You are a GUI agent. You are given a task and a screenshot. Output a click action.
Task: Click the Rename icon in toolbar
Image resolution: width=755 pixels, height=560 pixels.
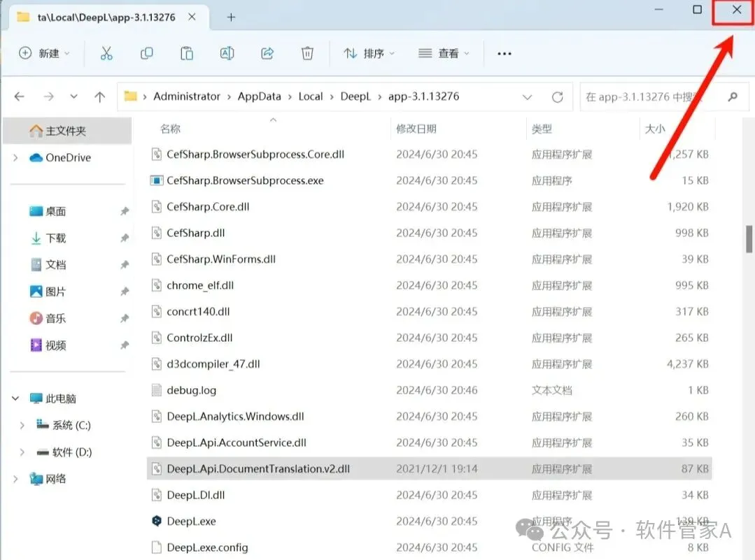pos(227,53)
